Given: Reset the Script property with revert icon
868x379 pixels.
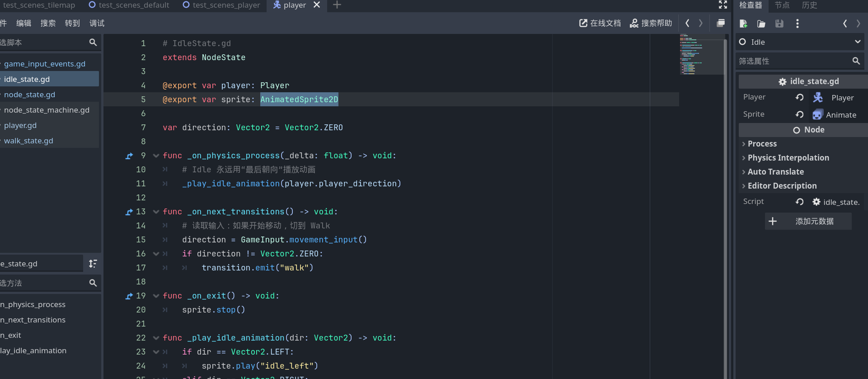Looking at the screenshot, I should 799,202.
